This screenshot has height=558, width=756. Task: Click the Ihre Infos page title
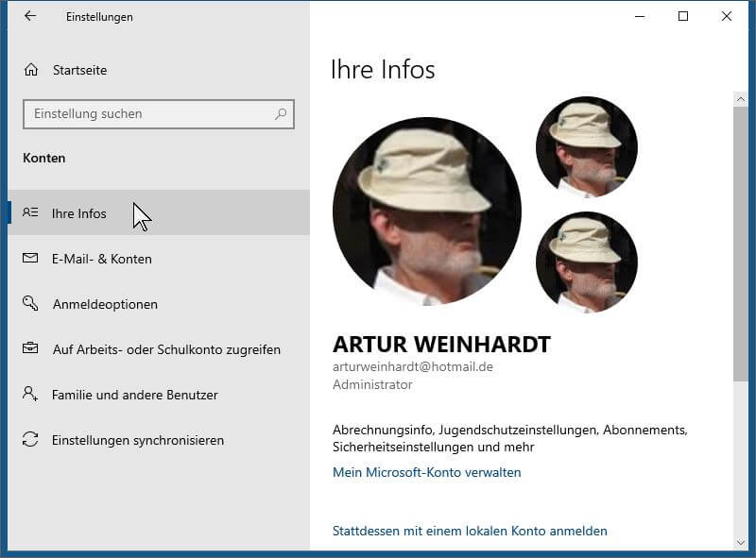[x=383, y=69]
